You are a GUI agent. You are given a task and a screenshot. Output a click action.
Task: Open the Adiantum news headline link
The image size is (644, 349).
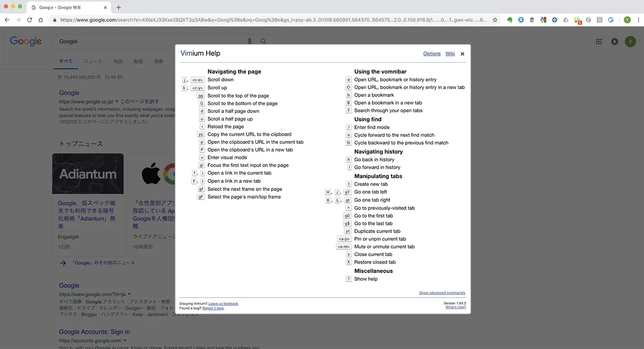[87, 214]
